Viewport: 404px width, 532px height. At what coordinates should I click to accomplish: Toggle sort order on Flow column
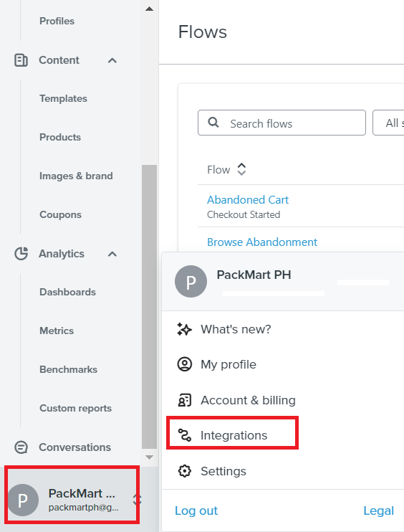click(241, 169)
